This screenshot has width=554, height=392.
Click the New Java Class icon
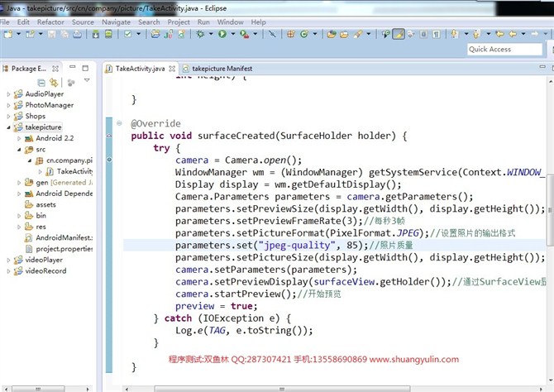pyautogui.click(x=303, y=34)
